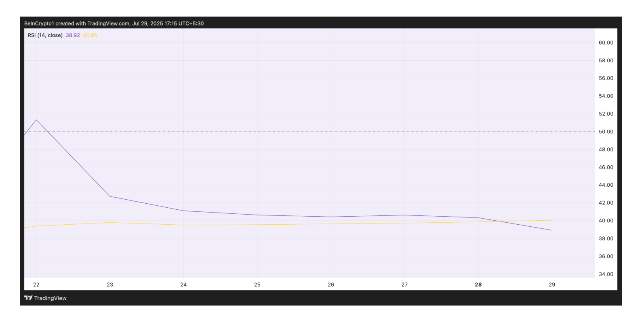Select the bold 28 date marker

tap(478, 285)
